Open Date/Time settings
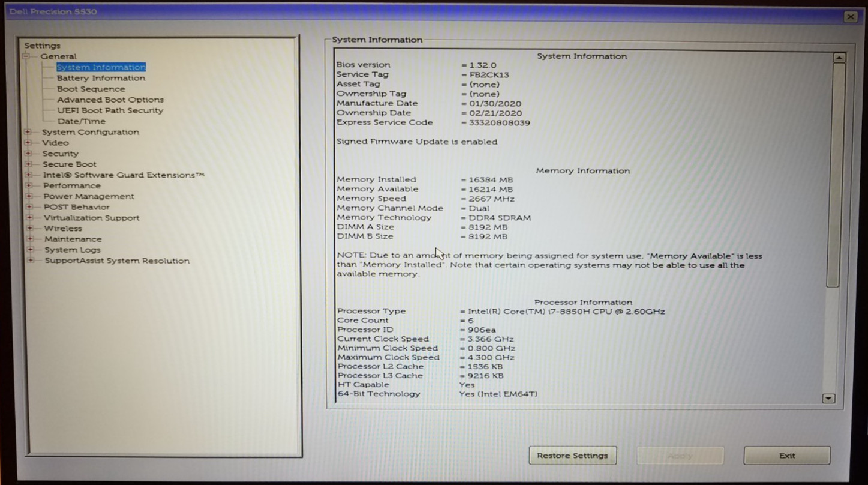Screen dimensions: 868x485 tap(82, 121)
